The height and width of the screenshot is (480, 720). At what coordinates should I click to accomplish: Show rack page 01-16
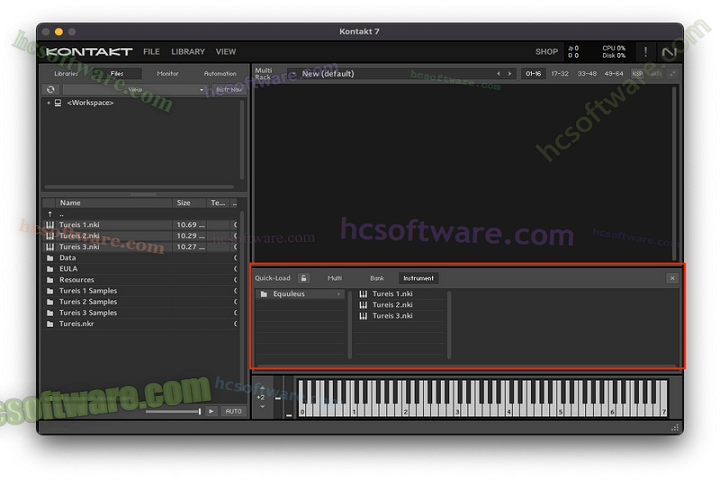(x=533, y=73)
